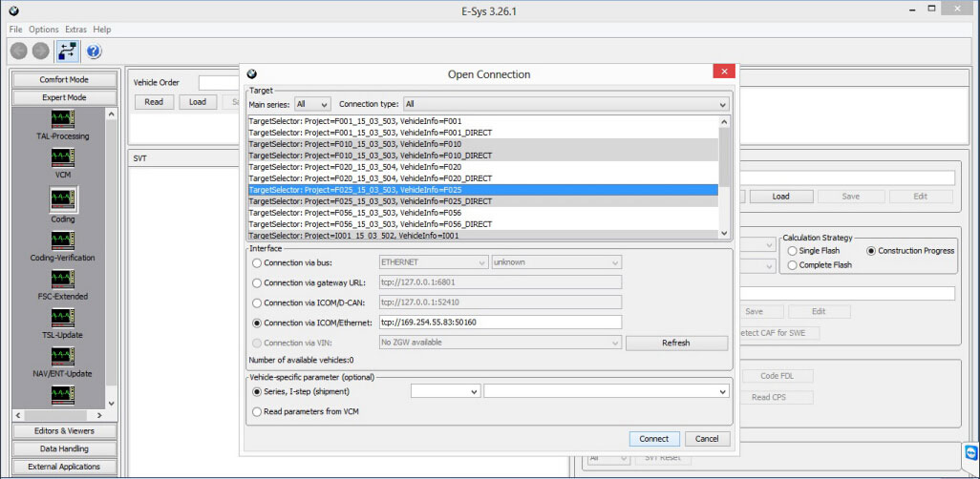Open the FSC-Extended module icon
This screenshot has width=980, height=479.
[x=62, y=280]
